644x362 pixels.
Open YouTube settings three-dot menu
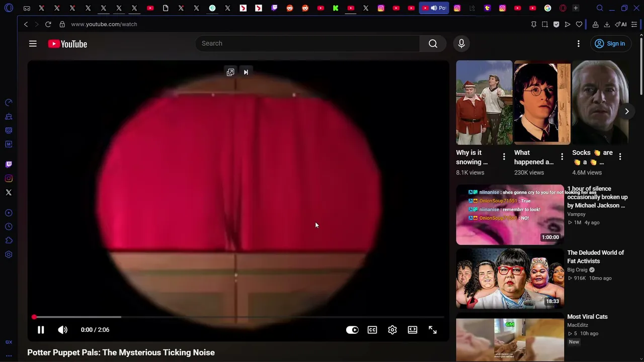coord(579,44)
